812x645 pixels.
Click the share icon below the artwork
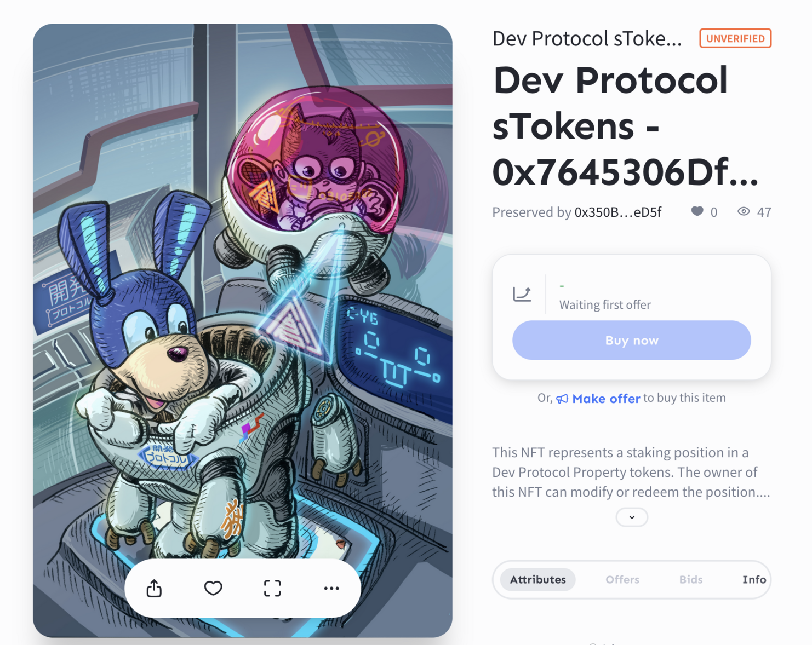point(154,588)
